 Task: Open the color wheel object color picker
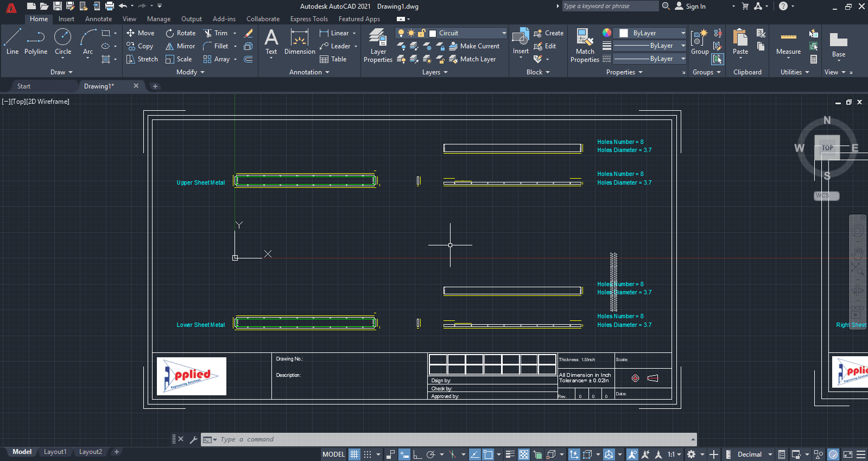click(x=606, y=33)
